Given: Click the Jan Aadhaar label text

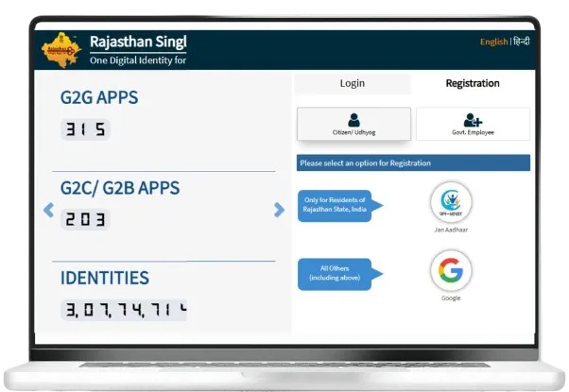Looking at the screenshot, I should click(x=451, y=230).
